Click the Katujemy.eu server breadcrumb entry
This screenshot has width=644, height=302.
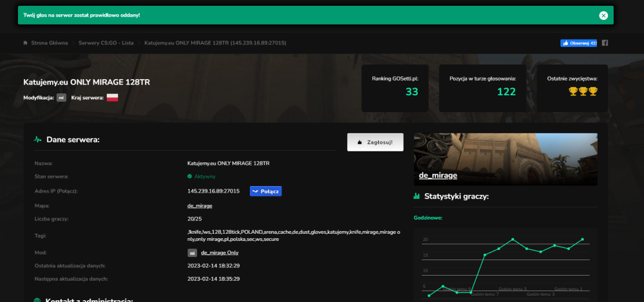(x=215, y=42)
